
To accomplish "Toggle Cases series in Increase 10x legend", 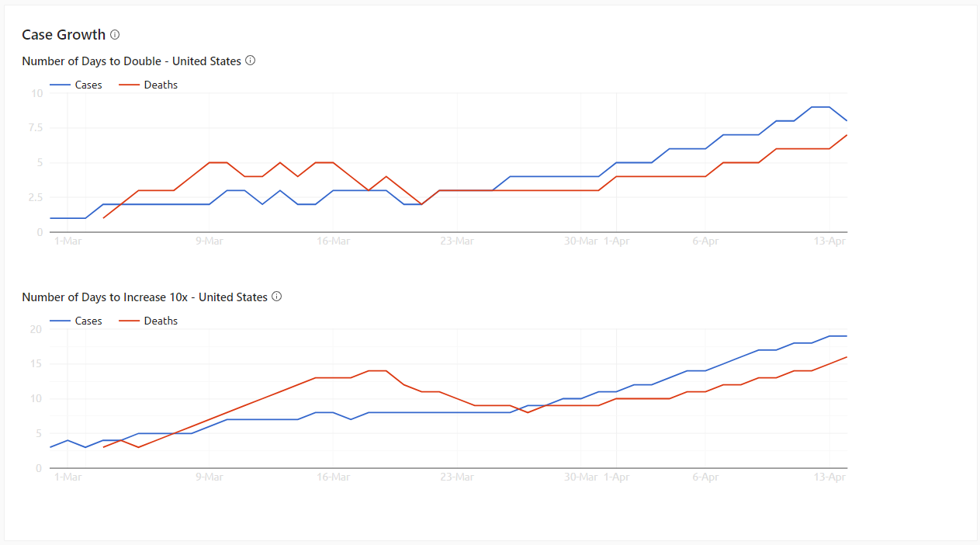I will click(88, 321).
